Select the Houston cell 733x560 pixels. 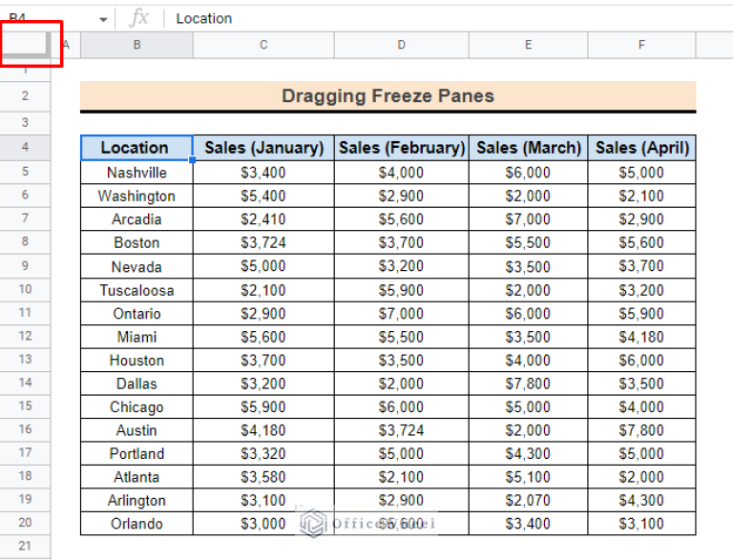pyautogui.click(x=136, y=361)
